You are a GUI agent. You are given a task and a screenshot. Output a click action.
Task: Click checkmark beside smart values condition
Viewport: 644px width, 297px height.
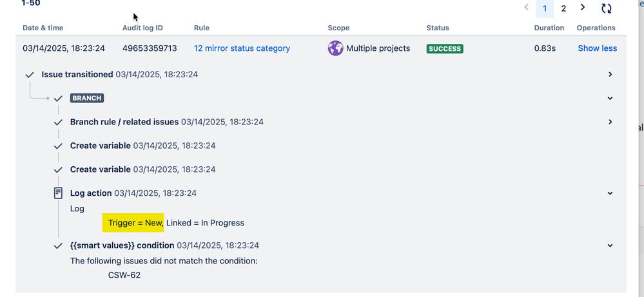click(x=58, y=245)
